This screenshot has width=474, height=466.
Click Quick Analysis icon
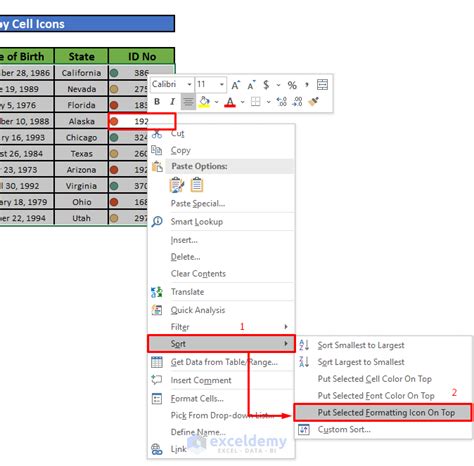tap(157, 310)
